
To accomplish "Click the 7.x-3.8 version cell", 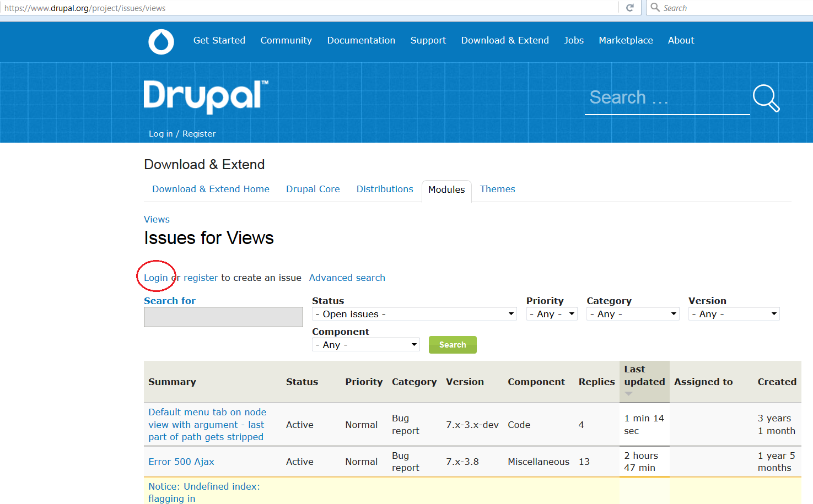I will pos(462,462).
